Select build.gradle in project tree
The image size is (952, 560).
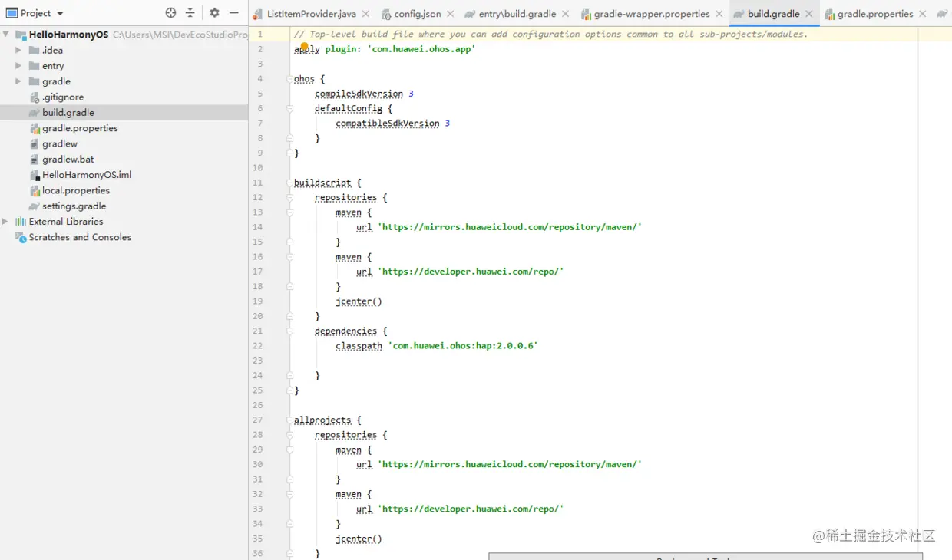(x=68, y=112)
